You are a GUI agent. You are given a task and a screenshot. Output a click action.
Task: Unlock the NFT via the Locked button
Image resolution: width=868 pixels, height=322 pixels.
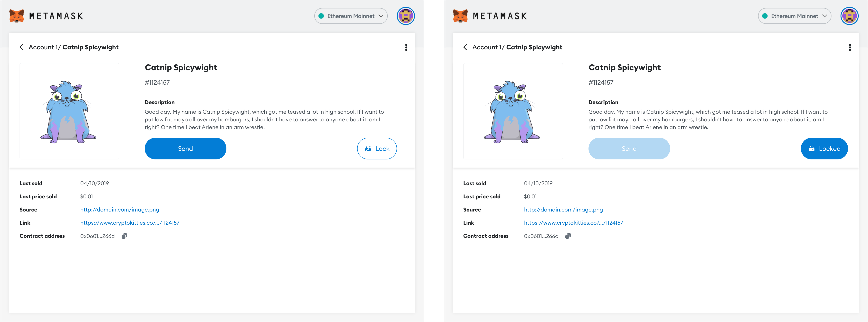tap(824, 148)
